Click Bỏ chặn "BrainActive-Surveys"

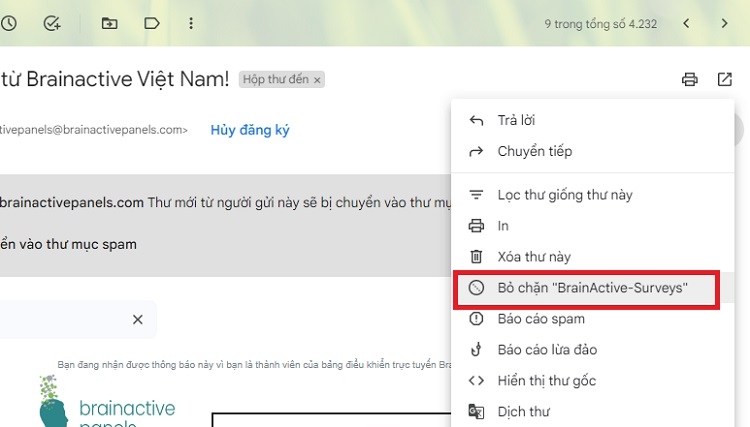point(593,288)
